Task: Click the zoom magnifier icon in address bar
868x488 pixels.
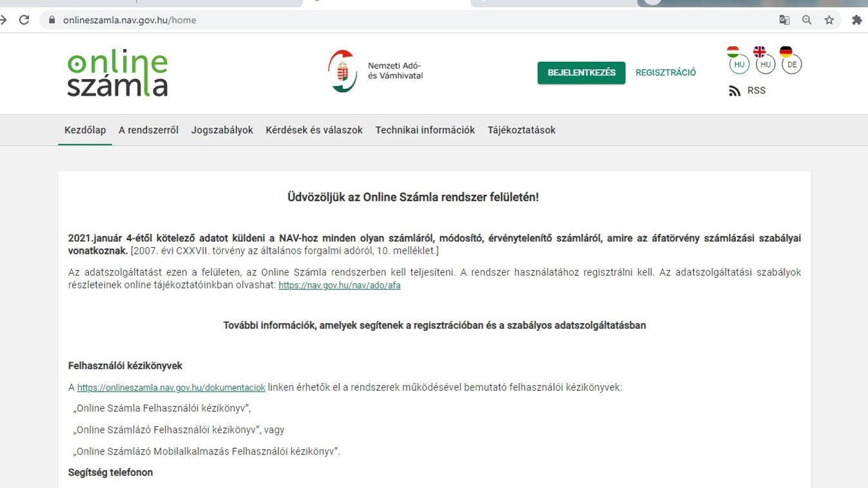Action: tap(807, 20)
